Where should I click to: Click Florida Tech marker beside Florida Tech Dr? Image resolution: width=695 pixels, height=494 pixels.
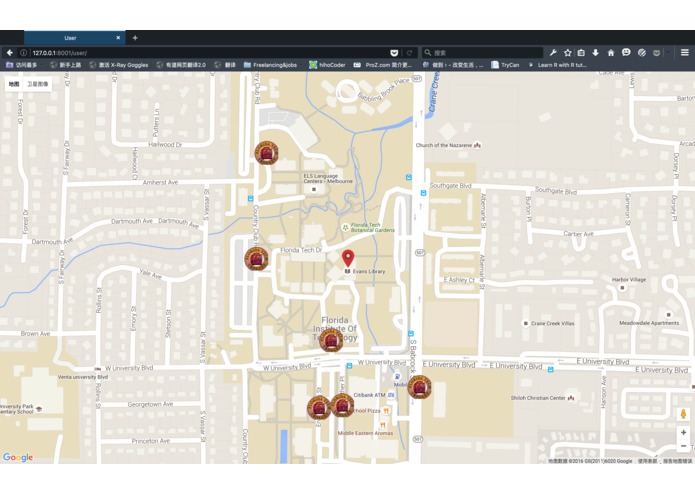pyautogui.click(x=256, y=259)
